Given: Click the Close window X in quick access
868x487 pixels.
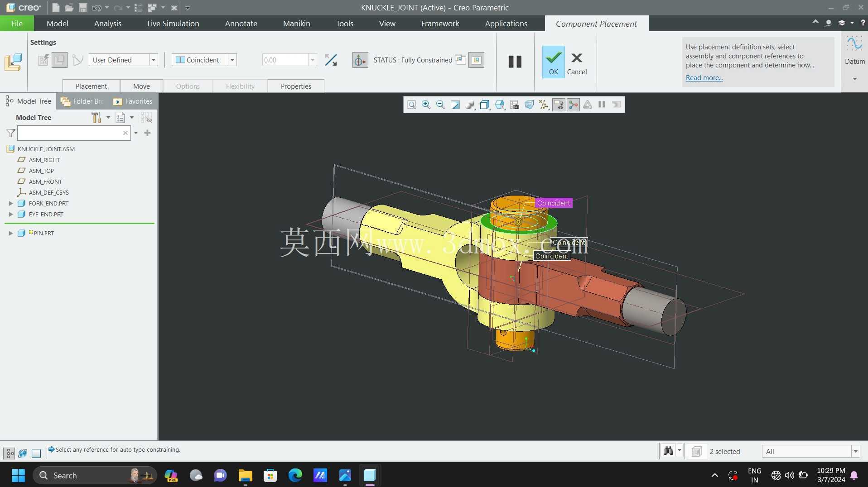Looking at the screenshot, I should (x=174, y=8).
